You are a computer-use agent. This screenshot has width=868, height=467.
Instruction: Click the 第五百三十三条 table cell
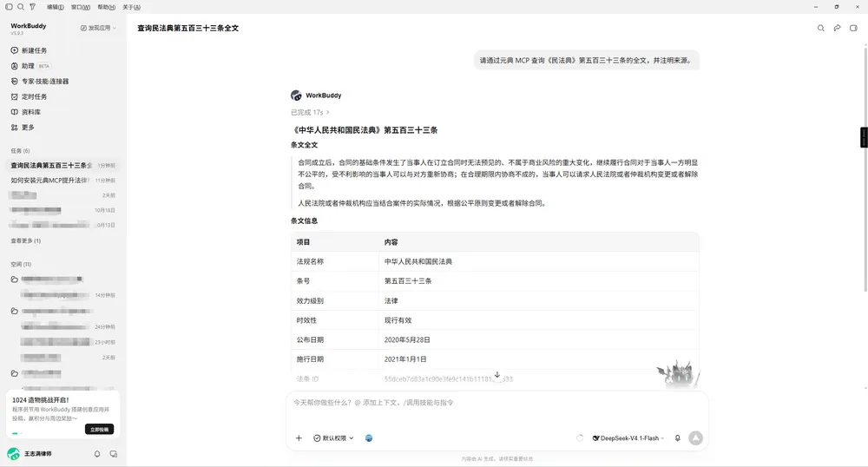point(539,281)
